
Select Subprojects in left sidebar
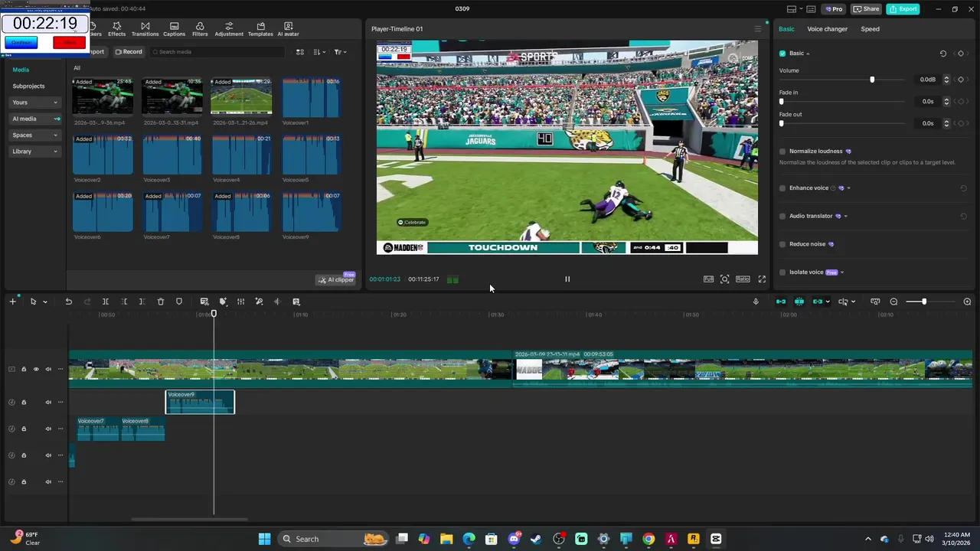28,86
